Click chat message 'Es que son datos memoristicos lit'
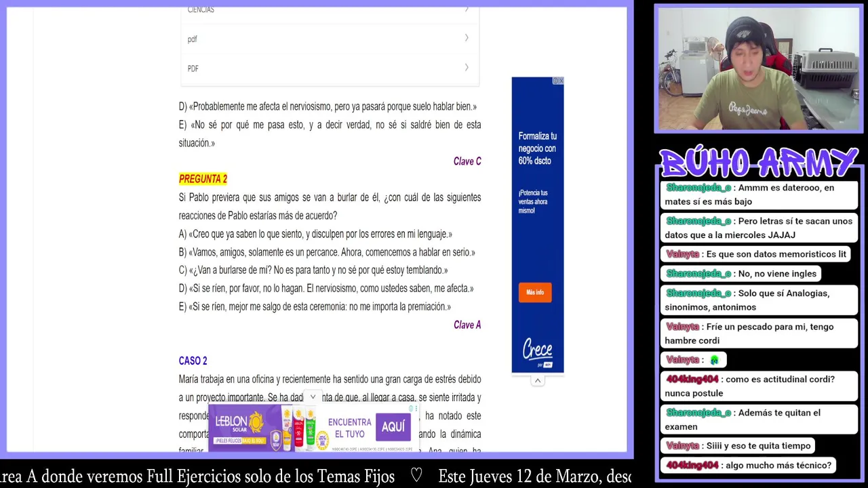The width and height of the screenshot is (868, 488). tap(756, 254)
